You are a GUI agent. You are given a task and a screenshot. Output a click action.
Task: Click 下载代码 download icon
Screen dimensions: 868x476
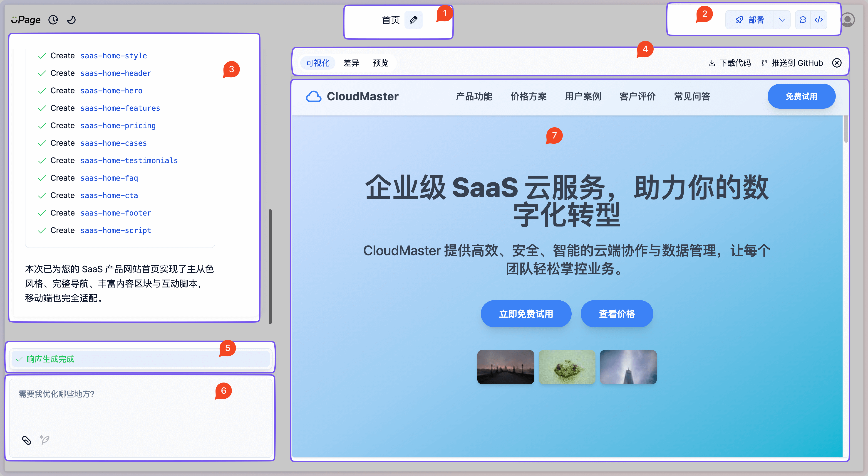[x=712, y=63]
